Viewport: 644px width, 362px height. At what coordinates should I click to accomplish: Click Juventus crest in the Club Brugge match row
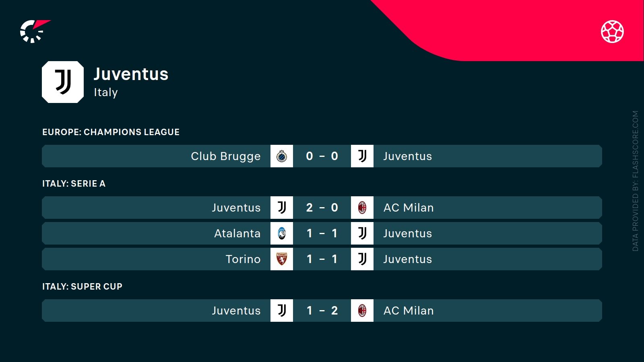click(362, 156)
